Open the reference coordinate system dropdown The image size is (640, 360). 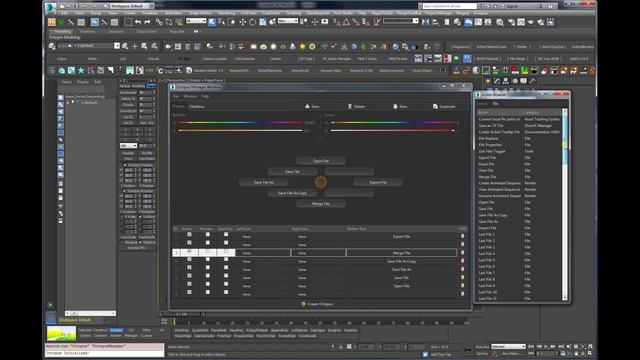click(x=288, y=21)
